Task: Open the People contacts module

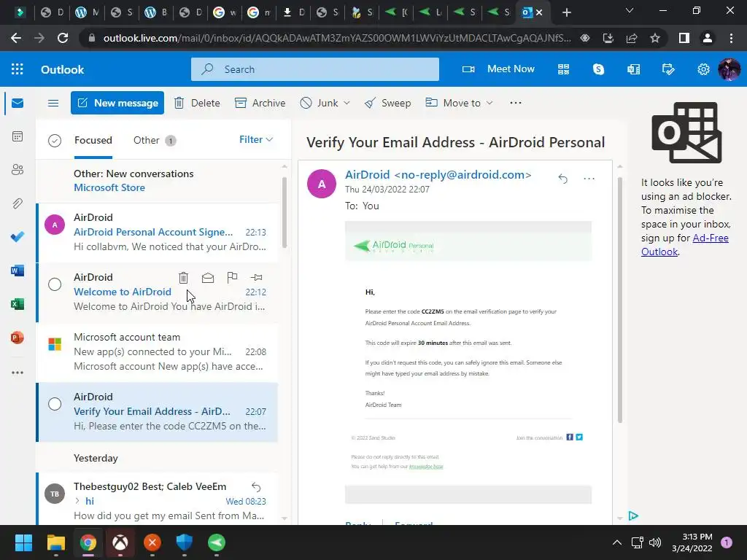Action: [x=18, y=170]
